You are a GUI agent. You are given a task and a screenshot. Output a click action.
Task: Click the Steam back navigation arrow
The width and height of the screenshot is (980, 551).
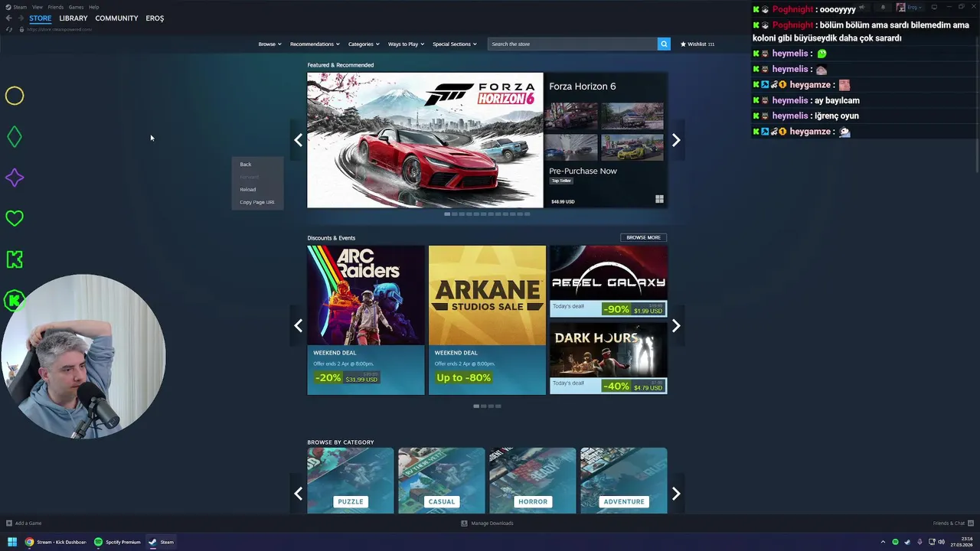click(x=8, y=18)
